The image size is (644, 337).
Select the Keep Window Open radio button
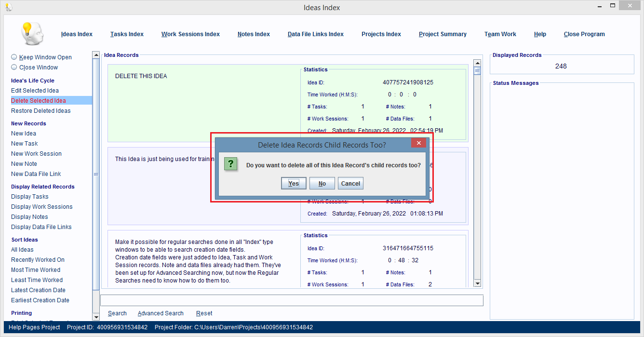point(14,57)
